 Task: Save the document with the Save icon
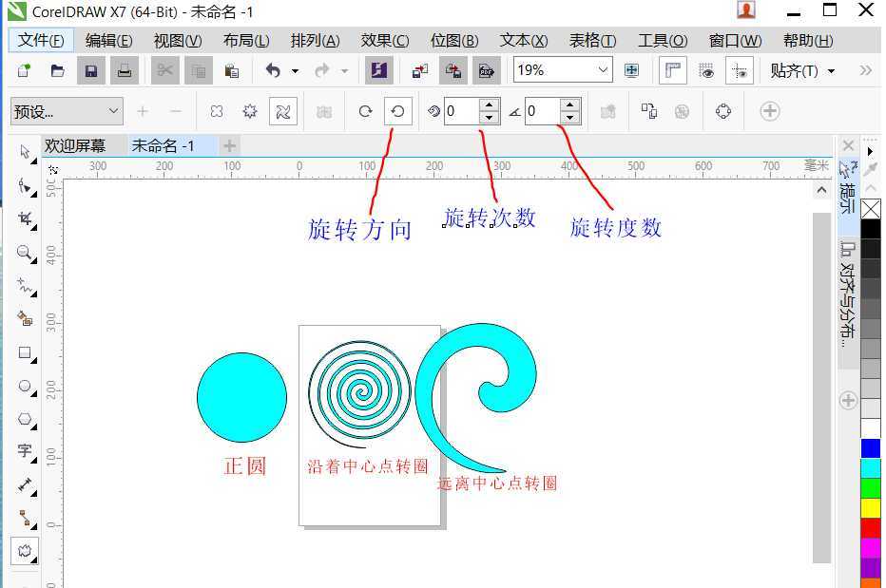pyautogui.click(x=90, y=70)
